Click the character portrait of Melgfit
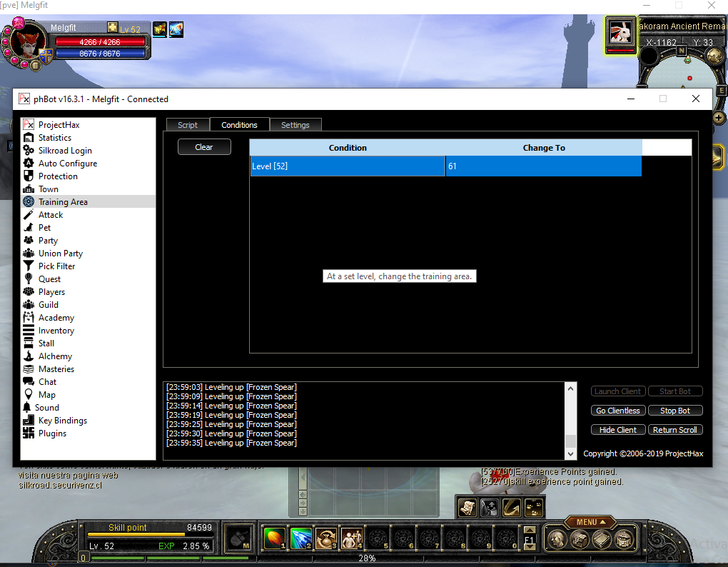The width and height of the screenshot is (728, 567). click(x=27, y=44)
